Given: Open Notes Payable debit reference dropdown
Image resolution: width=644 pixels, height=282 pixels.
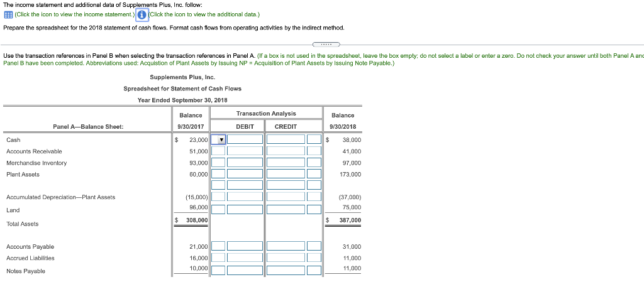Looking at the screenshot, I should coord(218,270).
